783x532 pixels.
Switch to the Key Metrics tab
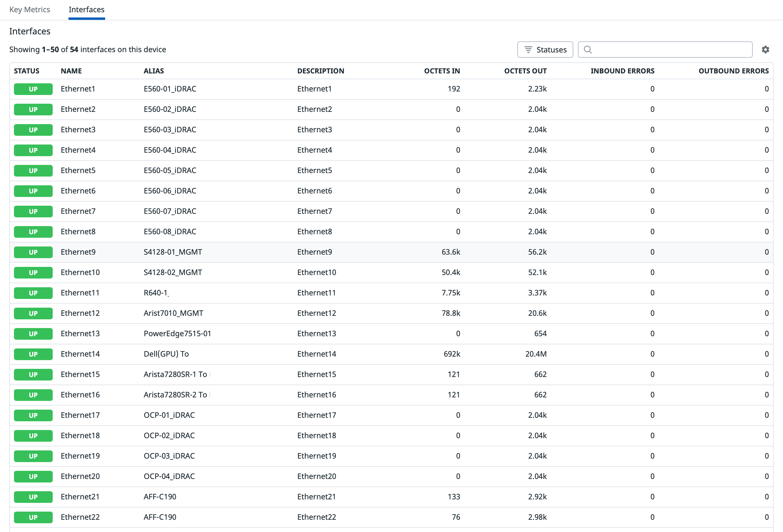pyautogui.click(x=30, y=9)
